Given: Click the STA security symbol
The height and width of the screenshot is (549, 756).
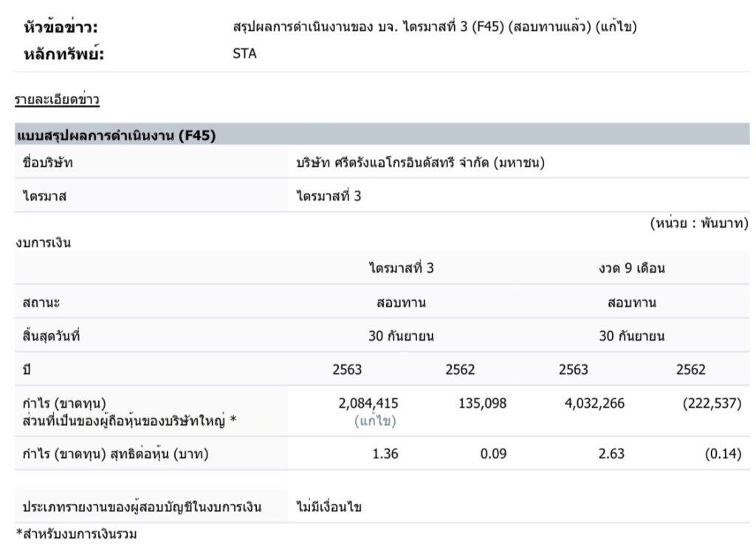Looking at the screenshot, I should [x=244, y=53].
